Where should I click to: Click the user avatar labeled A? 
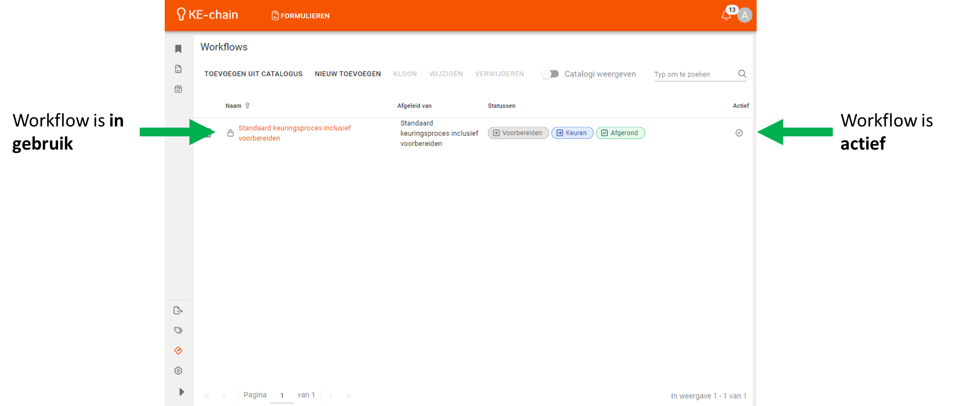coord(745,15)
